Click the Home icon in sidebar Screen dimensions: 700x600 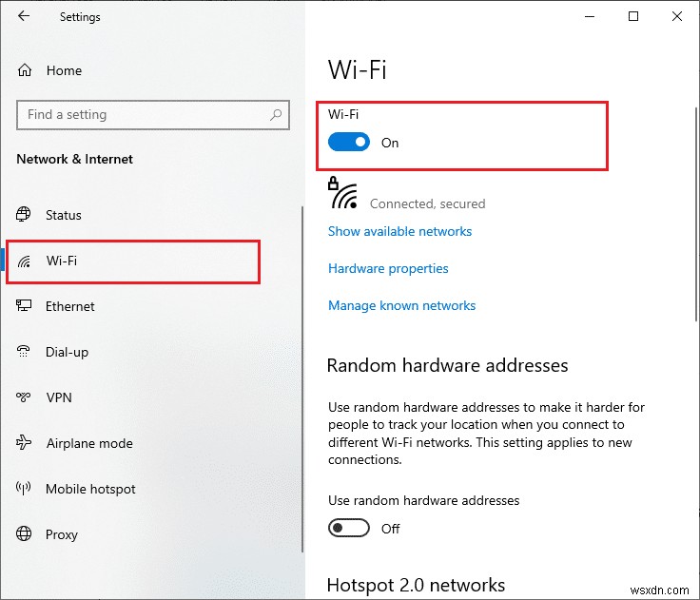pyautogui.click(x=27, y=70)
